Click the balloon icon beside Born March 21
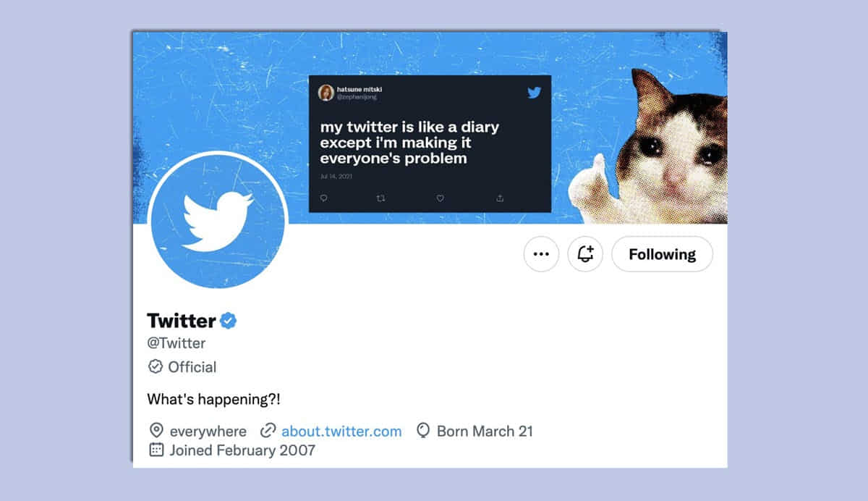The image size is (868, 501). point(423,431)
